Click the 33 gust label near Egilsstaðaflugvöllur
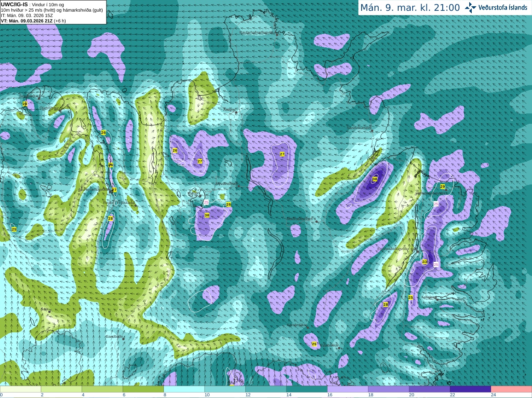532x398 pixels. click(424, 262)
